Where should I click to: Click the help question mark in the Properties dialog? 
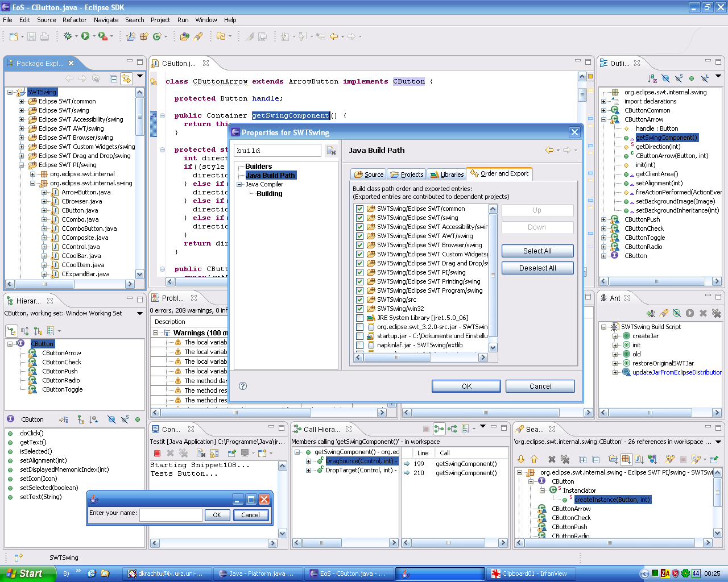(243, 386)
